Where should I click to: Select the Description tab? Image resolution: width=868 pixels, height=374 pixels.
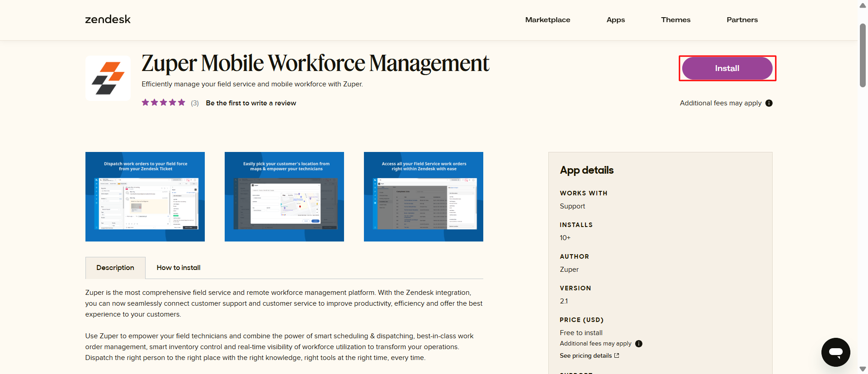tap(115, 268)
